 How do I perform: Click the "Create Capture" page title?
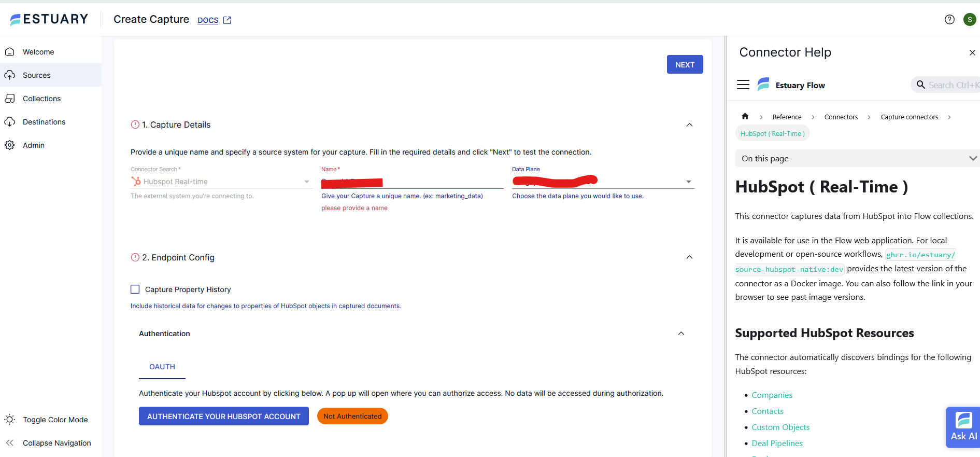[151, 19]
